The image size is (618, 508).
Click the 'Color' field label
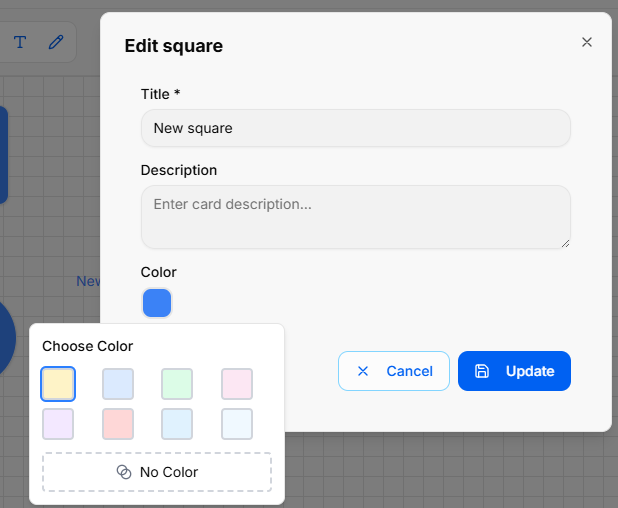(158, 272)
